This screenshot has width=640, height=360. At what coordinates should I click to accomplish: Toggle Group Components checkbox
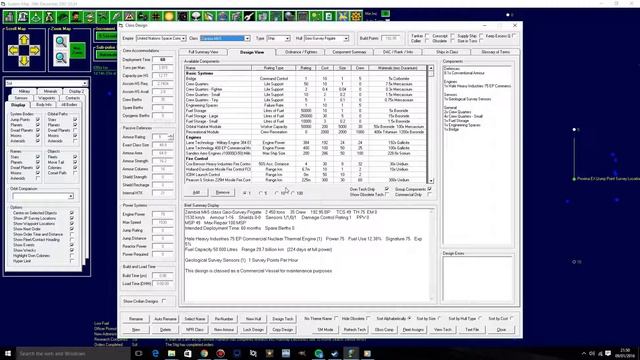click(429, 189)
